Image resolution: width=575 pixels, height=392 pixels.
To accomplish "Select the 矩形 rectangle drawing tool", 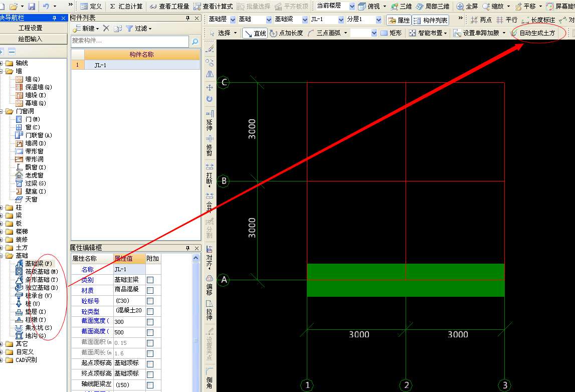I will [x=392, y=33].
